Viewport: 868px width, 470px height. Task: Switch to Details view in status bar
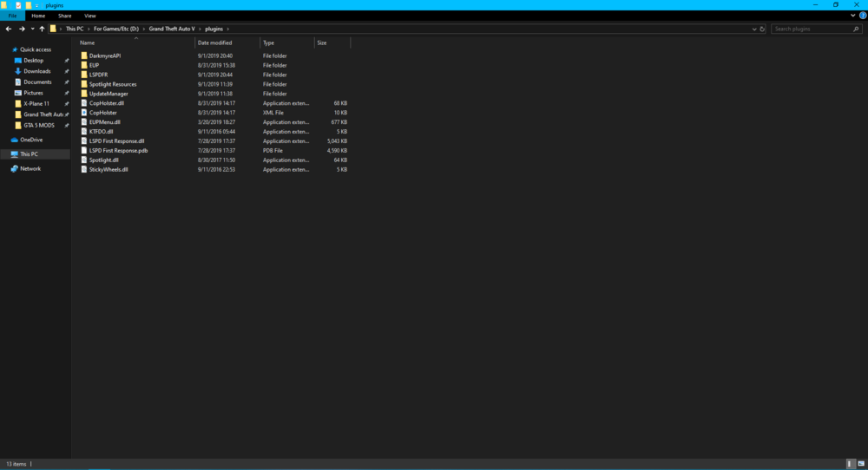click(x=851, y=464)
